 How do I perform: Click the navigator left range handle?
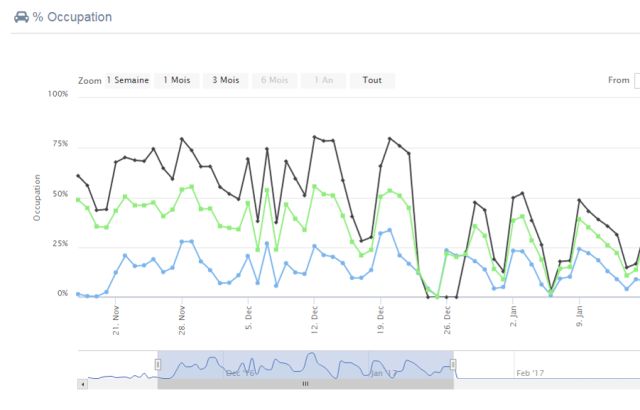[157, 364]
